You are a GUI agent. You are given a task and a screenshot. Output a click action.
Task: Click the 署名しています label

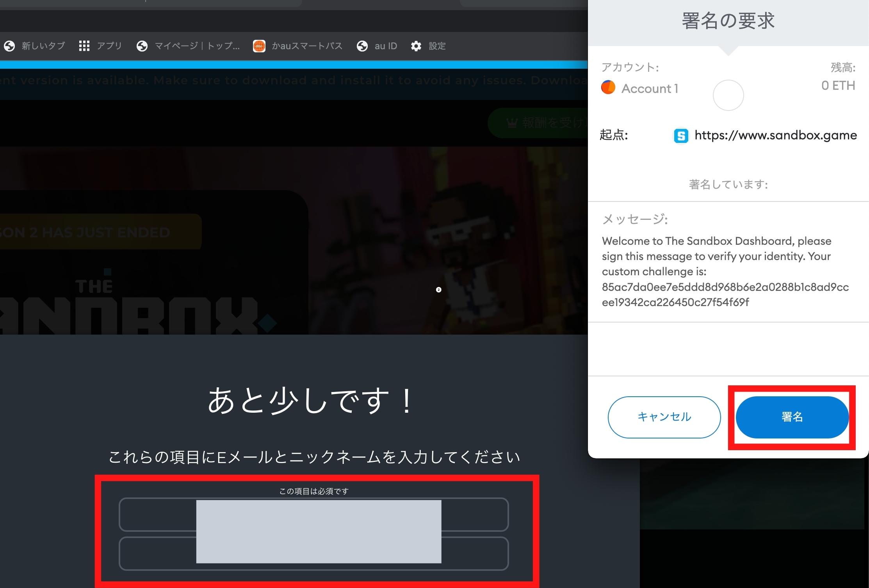728,184
